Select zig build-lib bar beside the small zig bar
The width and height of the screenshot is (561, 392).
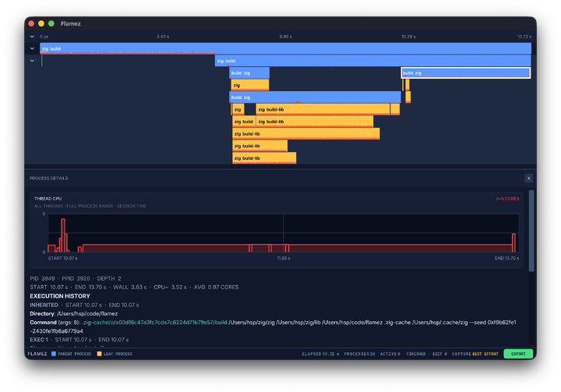click(x=323, y=109)
